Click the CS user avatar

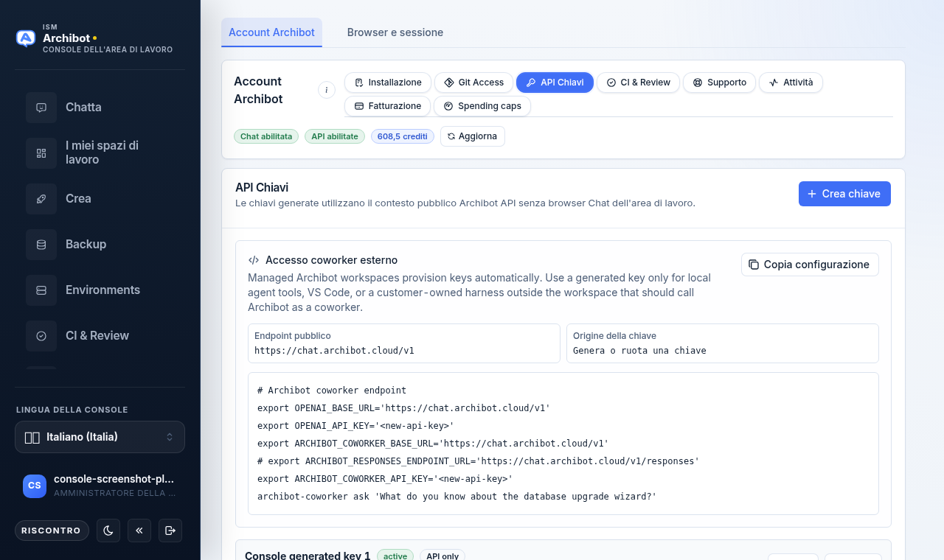[35, 486]
